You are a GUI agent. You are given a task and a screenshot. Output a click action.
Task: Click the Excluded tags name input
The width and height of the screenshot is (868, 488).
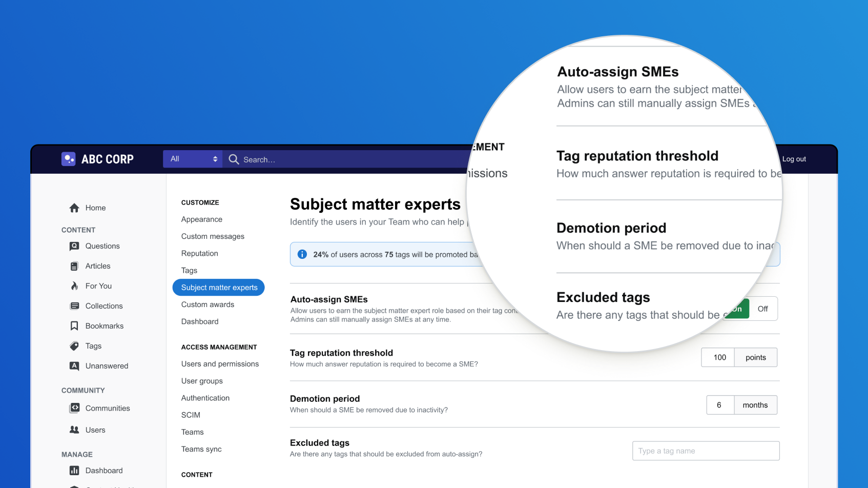tap(706, 451)
